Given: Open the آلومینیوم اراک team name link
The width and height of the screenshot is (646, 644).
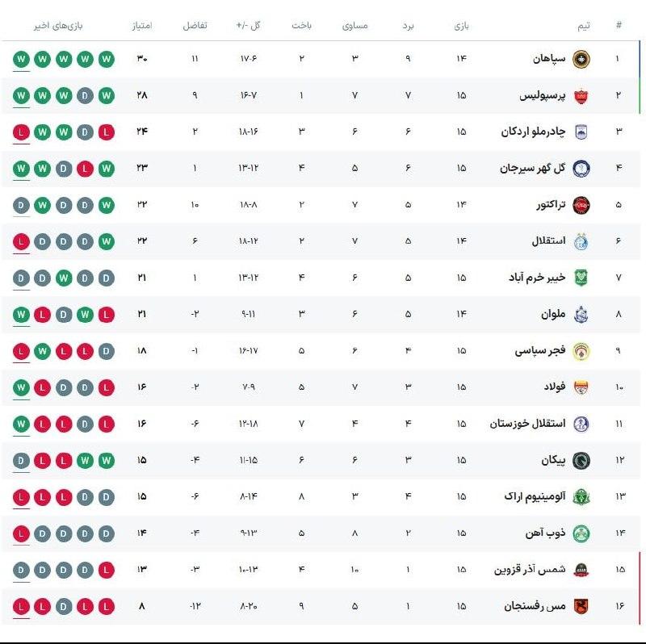Looking at the screenshot, I should 533,496.
